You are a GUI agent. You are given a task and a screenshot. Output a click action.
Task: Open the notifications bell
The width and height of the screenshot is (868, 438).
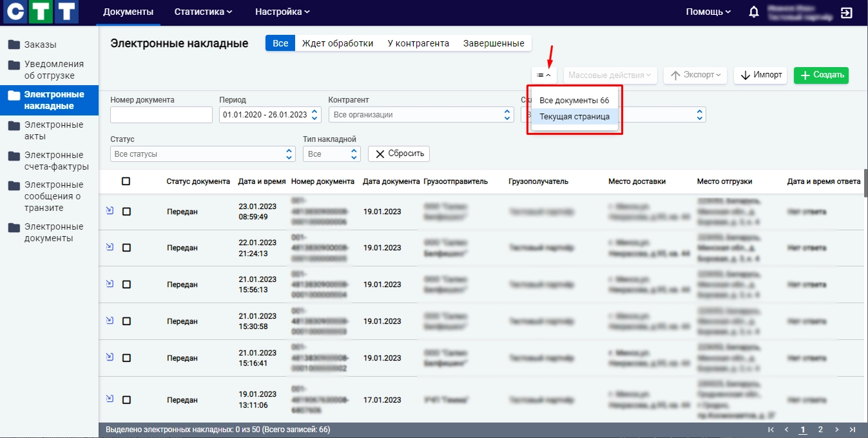click(x=753, y=12)
